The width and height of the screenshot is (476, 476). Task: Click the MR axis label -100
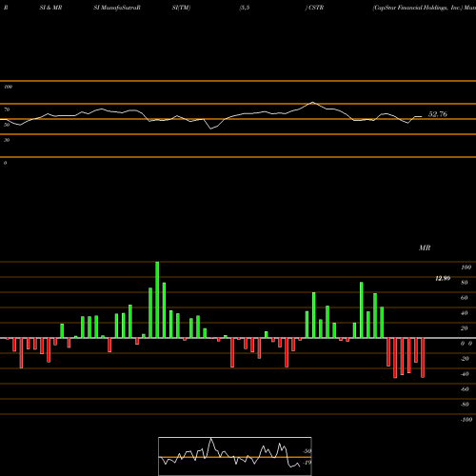[x=466, y=420]
